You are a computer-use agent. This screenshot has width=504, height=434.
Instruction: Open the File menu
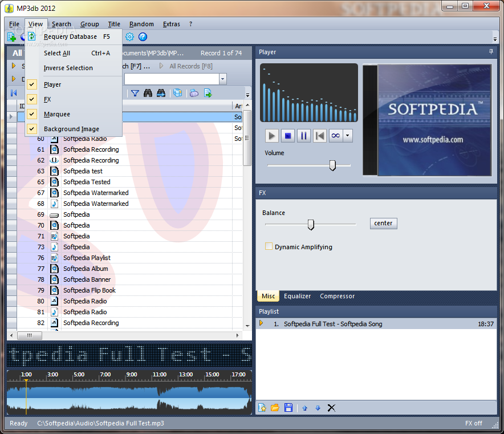(x=14, y=24)
